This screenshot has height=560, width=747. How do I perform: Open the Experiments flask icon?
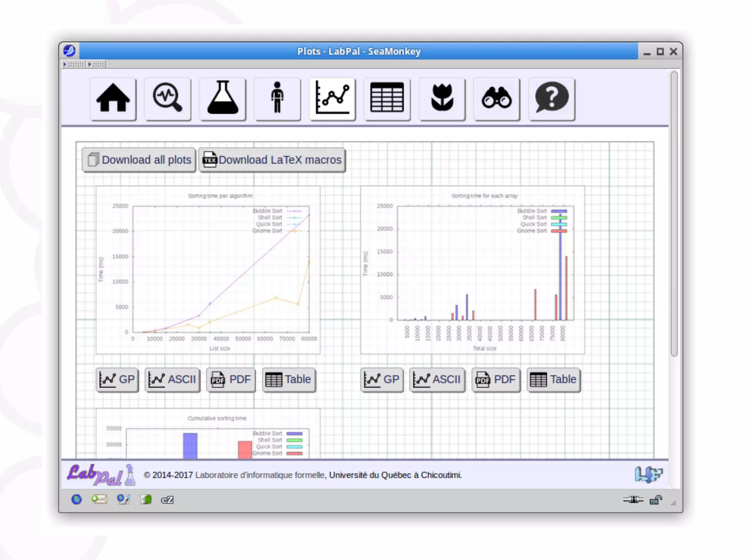click(x=223, y=98)
